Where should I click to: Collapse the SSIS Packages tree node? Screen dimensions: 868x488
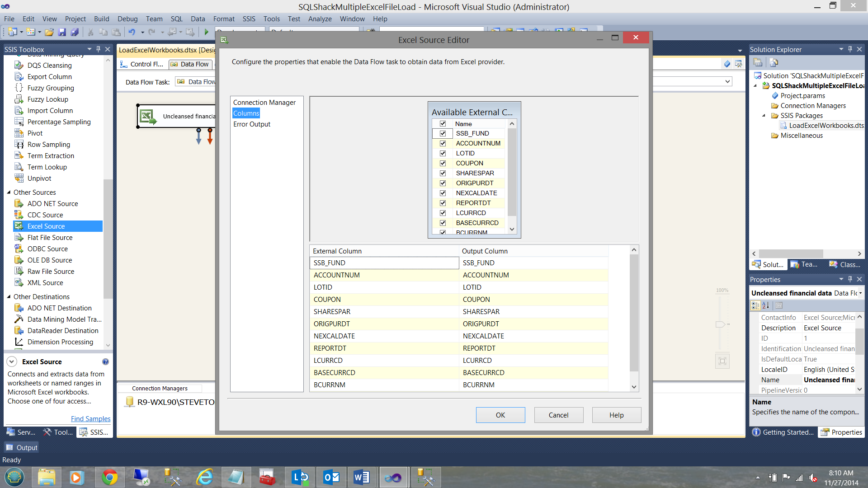764,116
